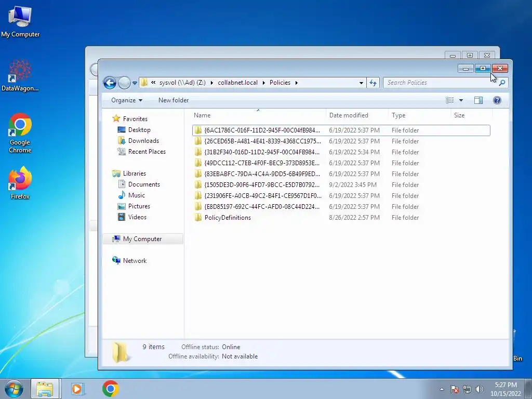Sort by the Date modified column
The width and height of the screenshot is (532, 399).
(357, 115)
